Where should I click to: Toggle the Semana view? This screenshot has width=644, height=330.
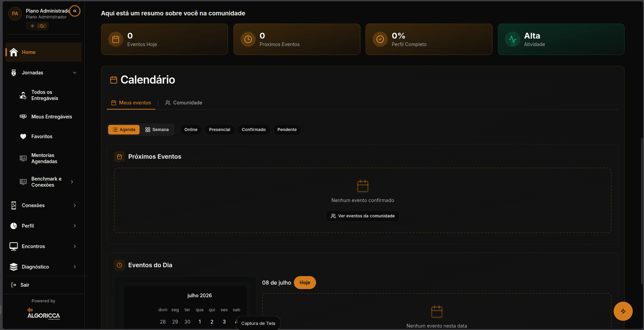[157, 130]
